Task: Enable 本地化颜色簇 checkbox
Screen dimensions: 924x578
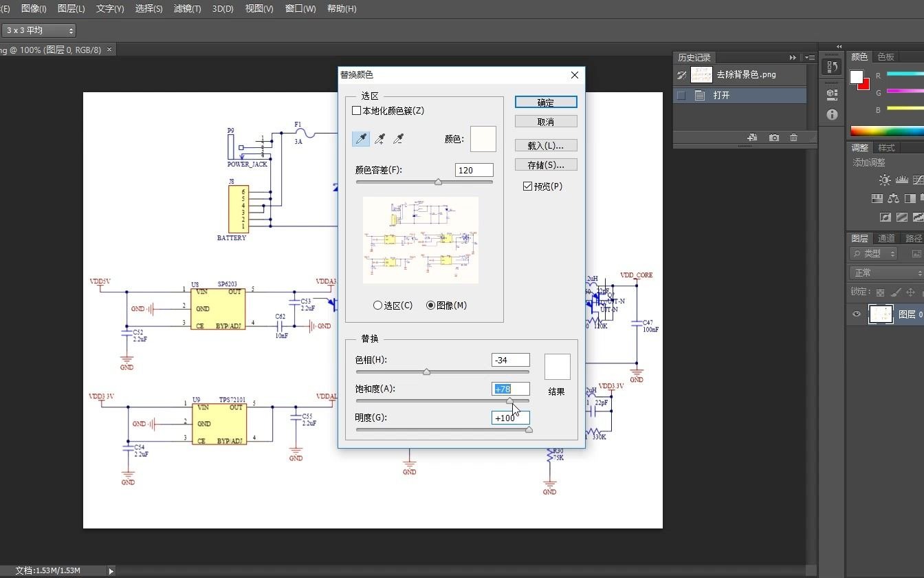Action: (x=356, y=110)
